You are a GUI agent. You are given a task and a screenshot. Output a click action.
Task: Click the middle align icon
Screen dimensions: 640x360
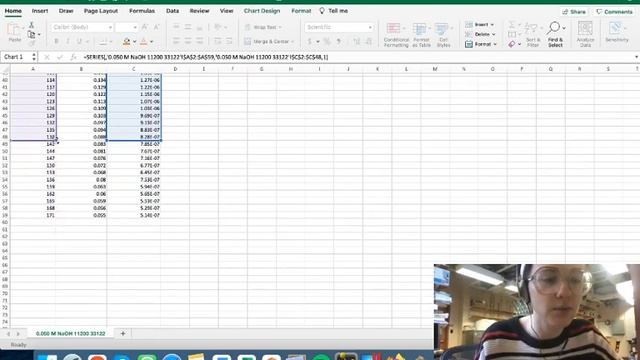(x=188, y=27)
